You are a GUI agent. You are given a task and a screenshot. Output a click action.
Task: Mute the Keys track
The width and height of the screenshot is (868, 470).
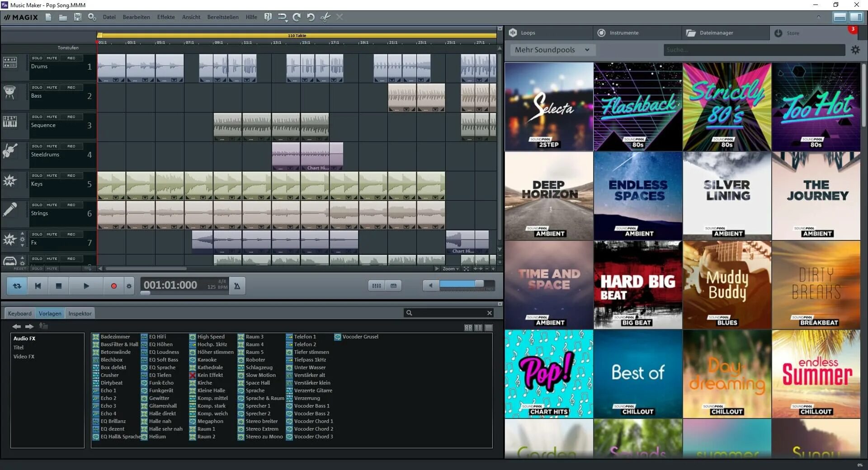click(x=52, y=175)
